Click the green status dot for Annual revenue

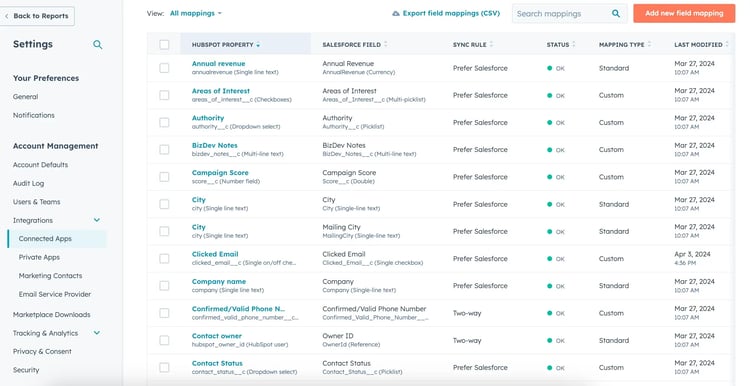click(550, 68)
